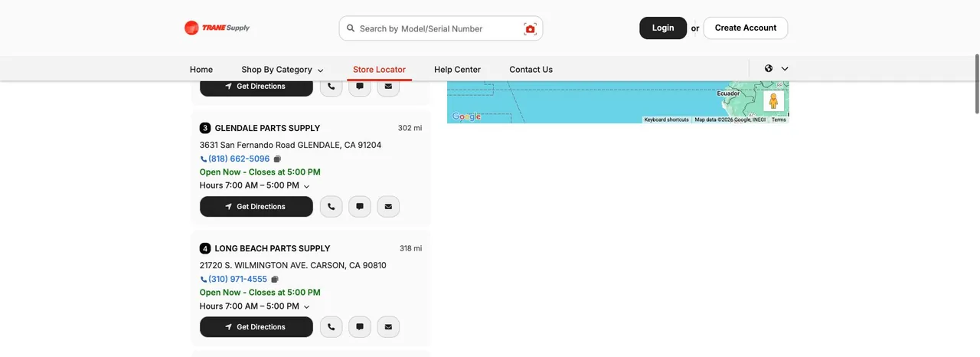Click the Google logo on the map

click(466, 116)
